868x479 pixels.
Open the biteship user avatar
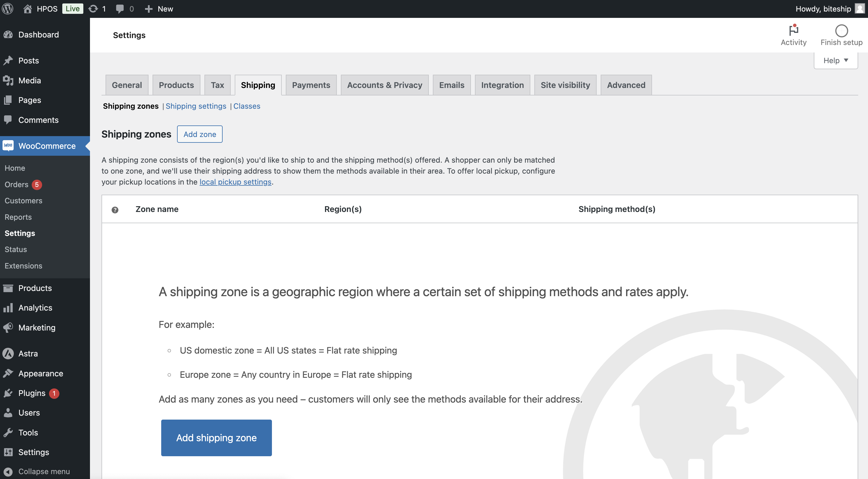860,9
